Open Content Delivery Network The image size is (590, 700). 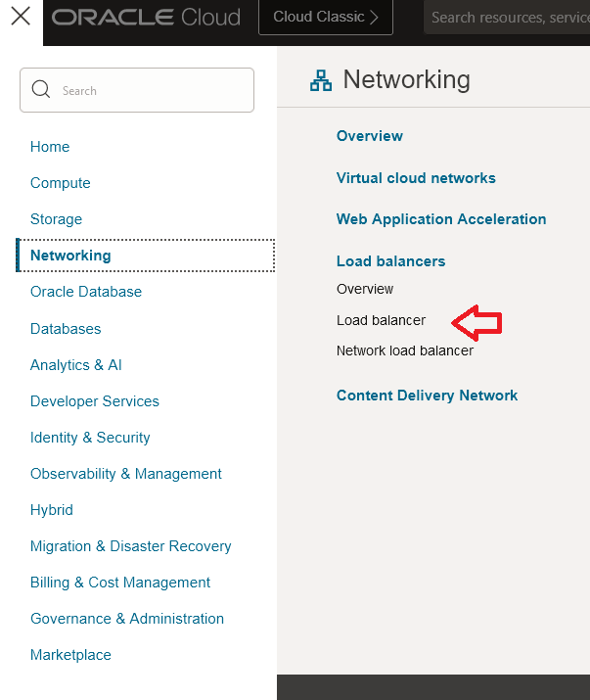(x=428, y=396)
